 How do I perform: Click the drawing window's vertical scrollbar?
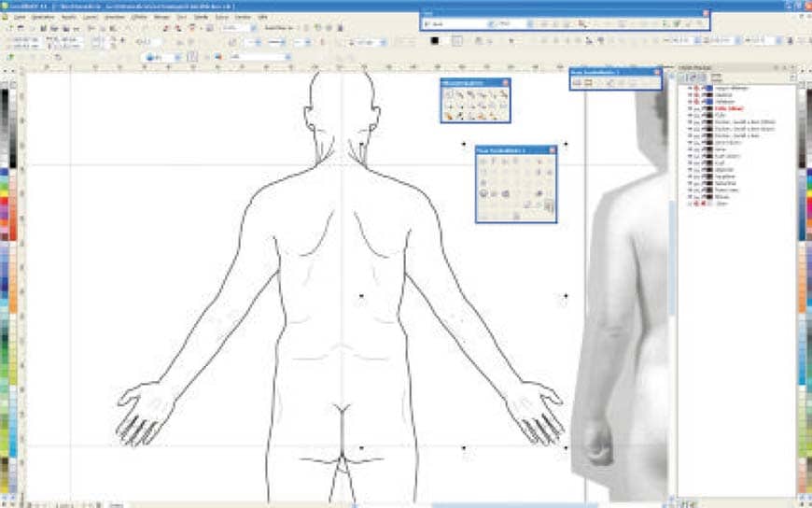click(671, 280)
